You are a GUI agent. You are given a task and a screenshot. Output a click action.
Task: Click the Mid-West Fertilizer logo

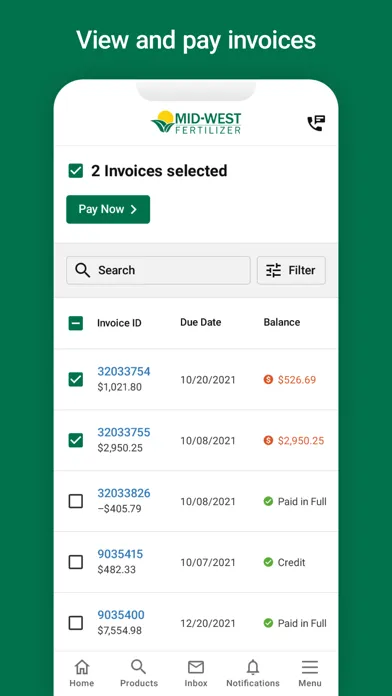click(x=196, y=122)
